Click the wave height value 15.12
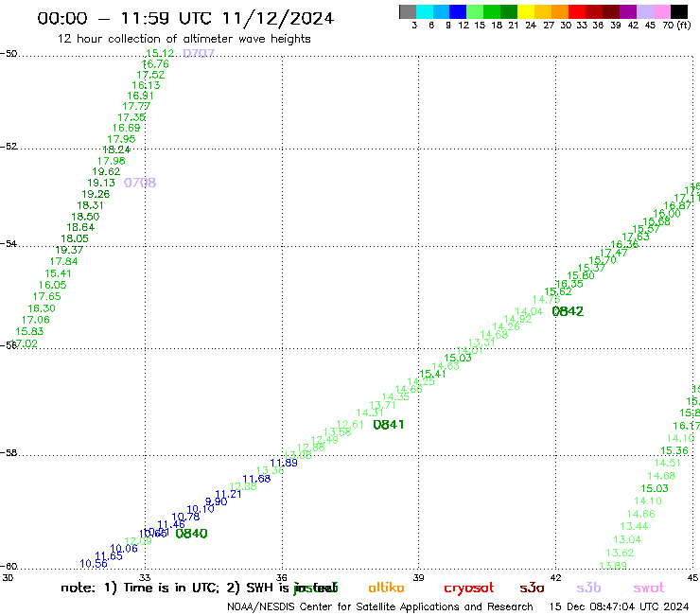This screenshot has height=615, width=700. 160,53
